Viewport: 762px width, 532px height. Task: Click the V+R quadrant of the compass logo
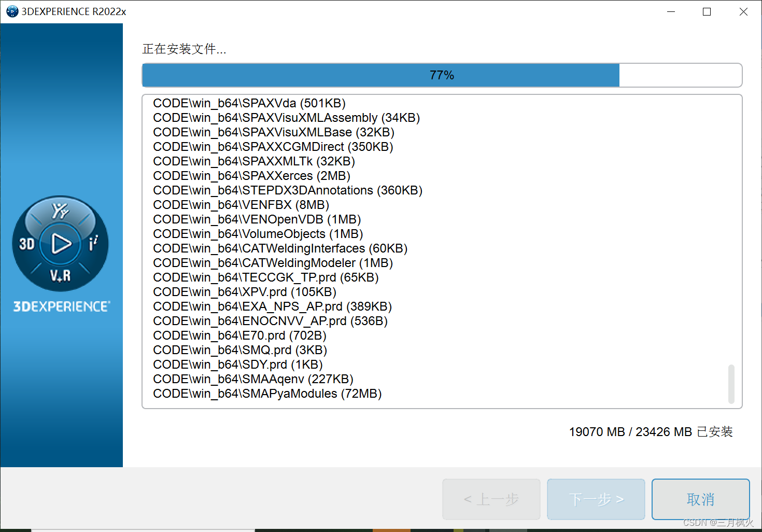61,276
